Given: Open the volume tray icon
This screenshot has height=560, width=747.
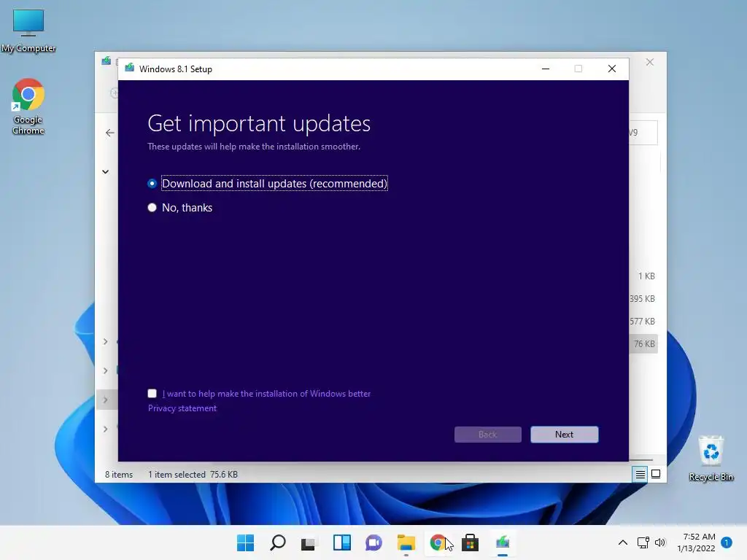Looking at the screenshot, I should tap(659, 542).
